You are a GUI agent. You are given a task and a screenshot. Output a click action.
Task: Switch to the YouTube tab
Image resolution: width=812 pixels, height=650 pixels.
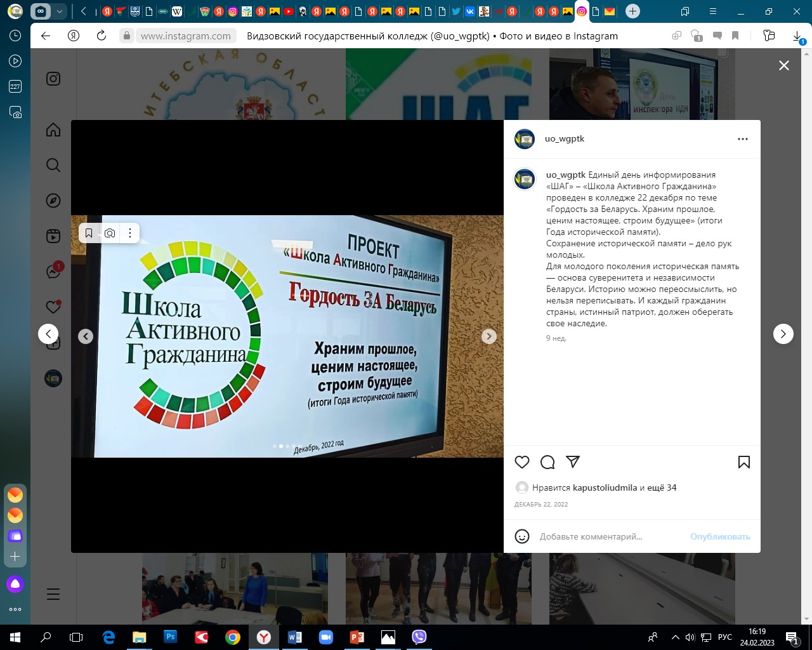tap(289, 11)
